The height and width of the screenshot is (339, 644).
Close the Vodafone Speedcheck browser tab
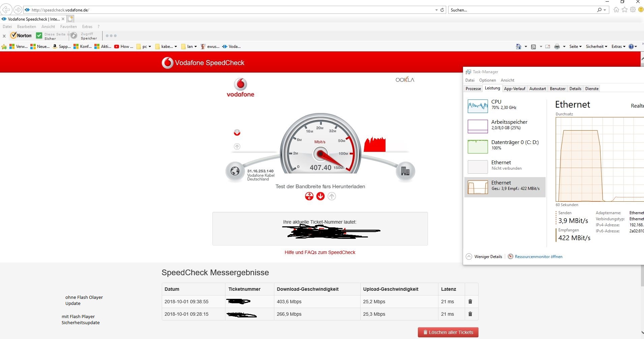coord(63,19)
